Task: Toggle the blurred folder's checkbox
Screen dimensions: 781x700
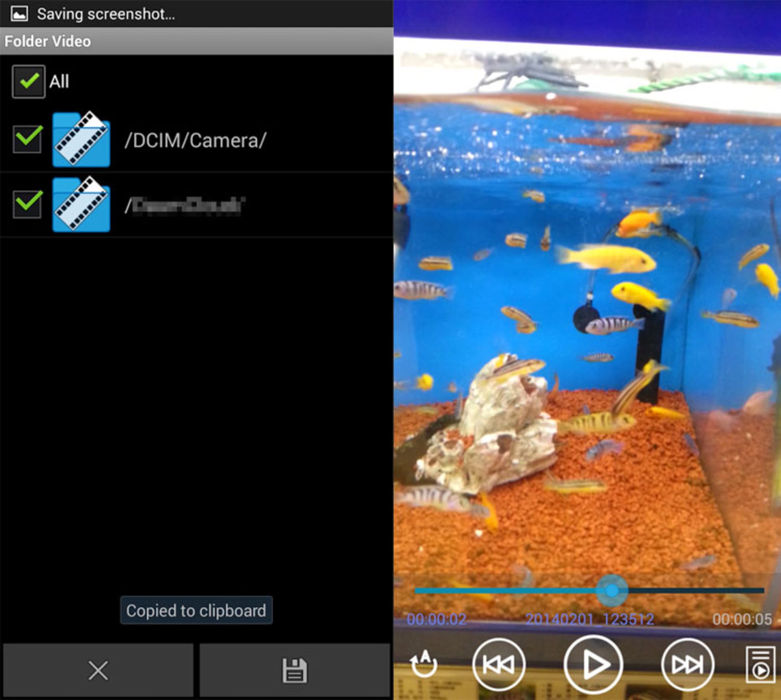Action: pos(27,203)
